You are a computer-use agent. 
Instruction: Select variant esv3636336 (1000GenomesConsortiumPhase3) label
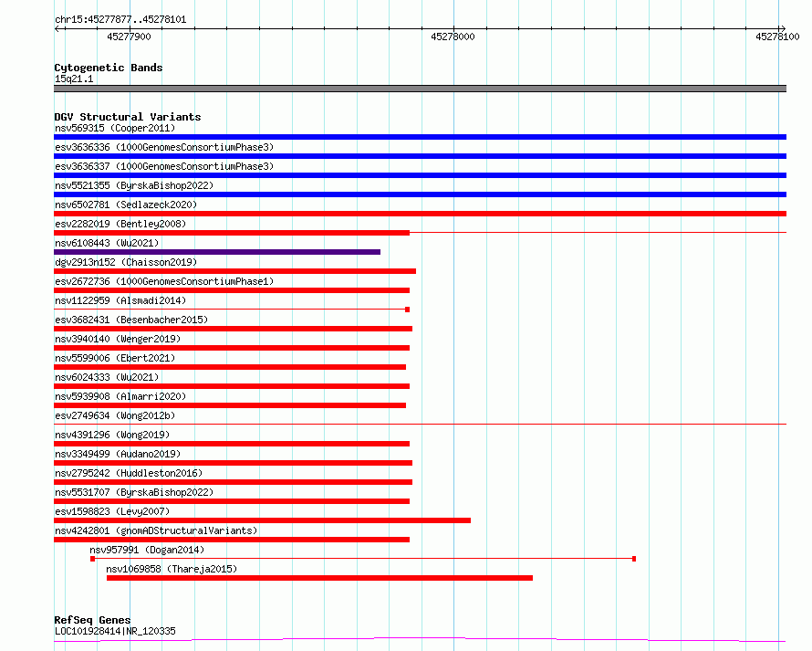point(164,147)
